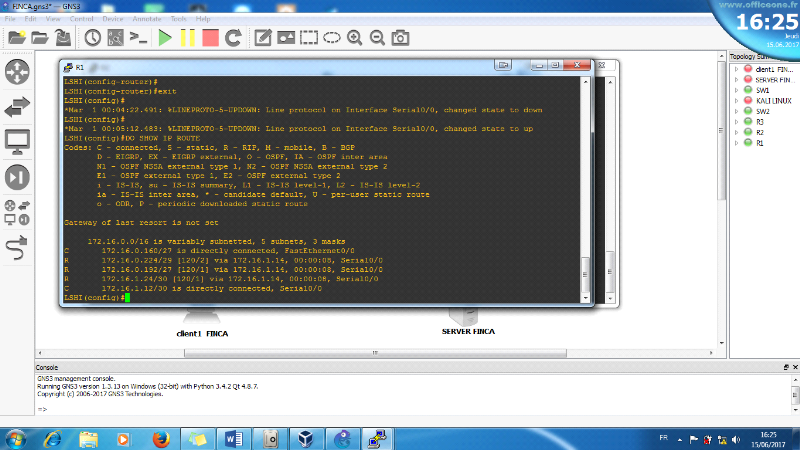The height and width of the screenshot is (450, 800).
Task: Open the Edit menu
Action: [30, 19]
